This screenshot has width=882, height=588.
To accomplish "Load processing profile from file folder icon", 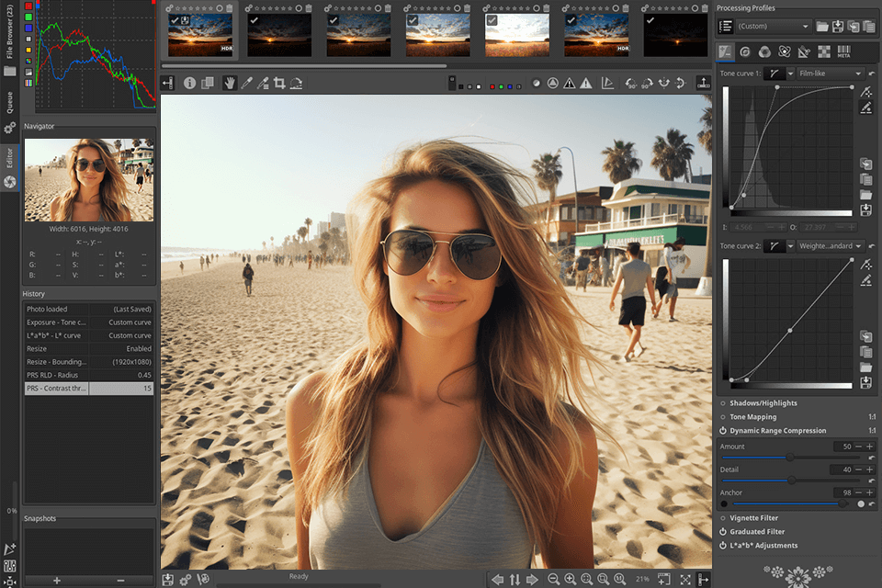I will [821, 27].
